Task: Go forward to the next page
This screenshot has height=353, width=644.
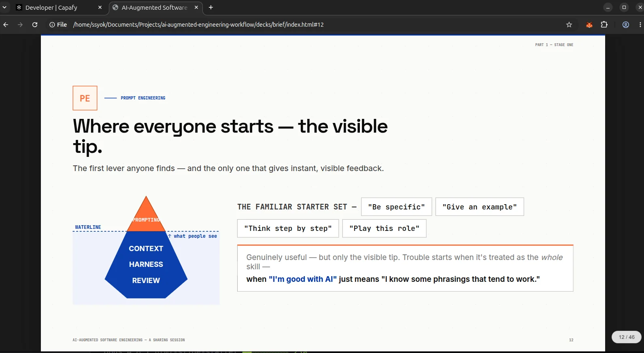Action: click(x=20, y=25)
